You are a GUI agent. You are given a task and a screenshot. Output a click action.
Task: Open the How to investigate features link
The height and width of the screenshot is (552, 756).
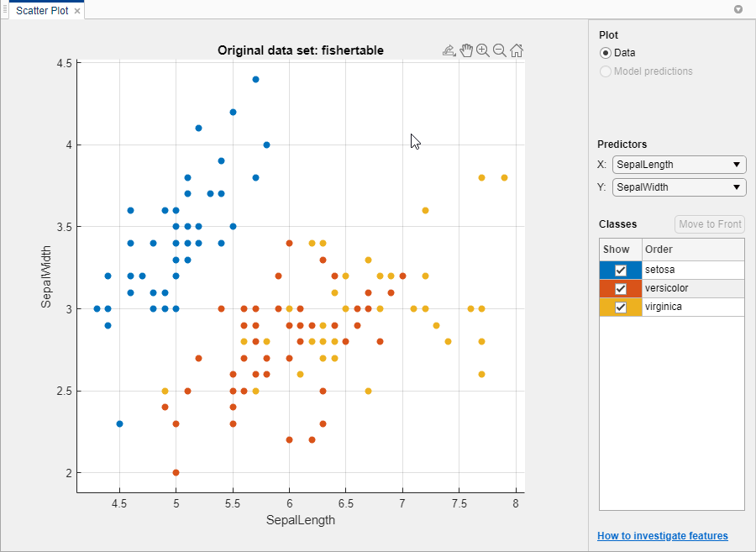pos(663,535)
